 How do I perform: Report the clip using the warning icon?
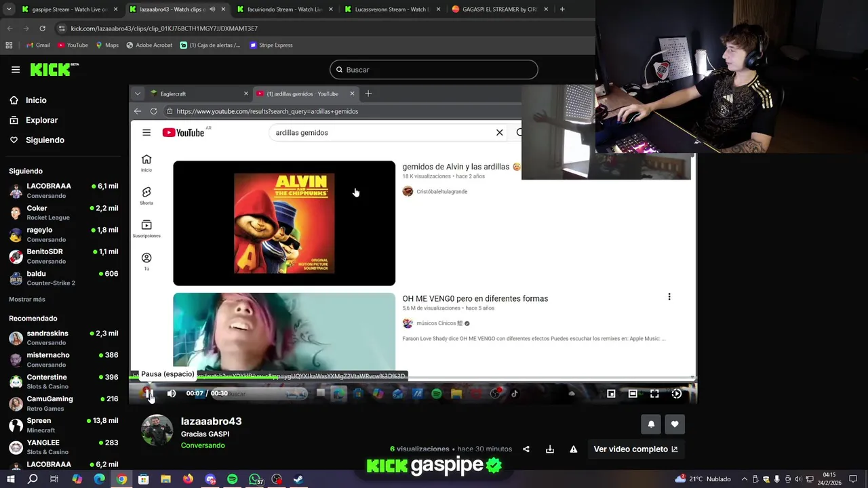[x=574, y=449]
